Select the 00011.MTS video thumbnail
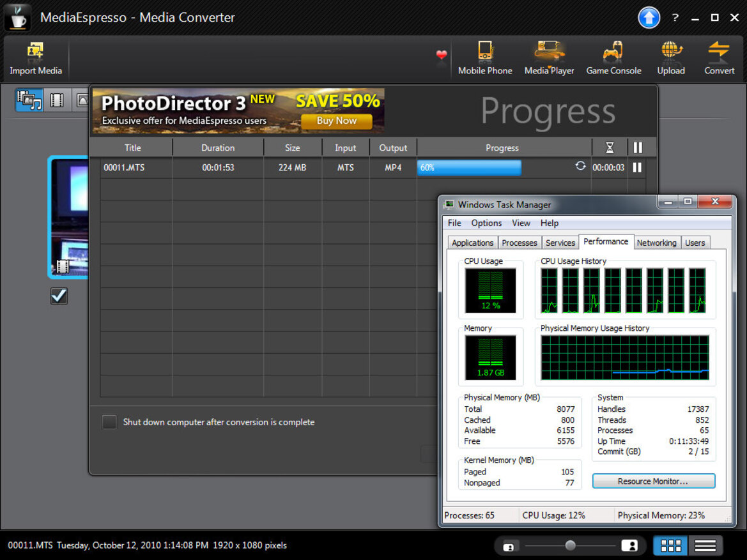 69,217
